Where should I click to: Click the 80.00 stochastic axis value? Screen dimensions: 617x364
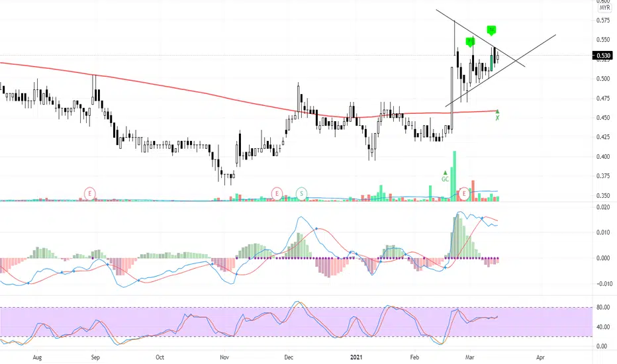click(603, 307)
